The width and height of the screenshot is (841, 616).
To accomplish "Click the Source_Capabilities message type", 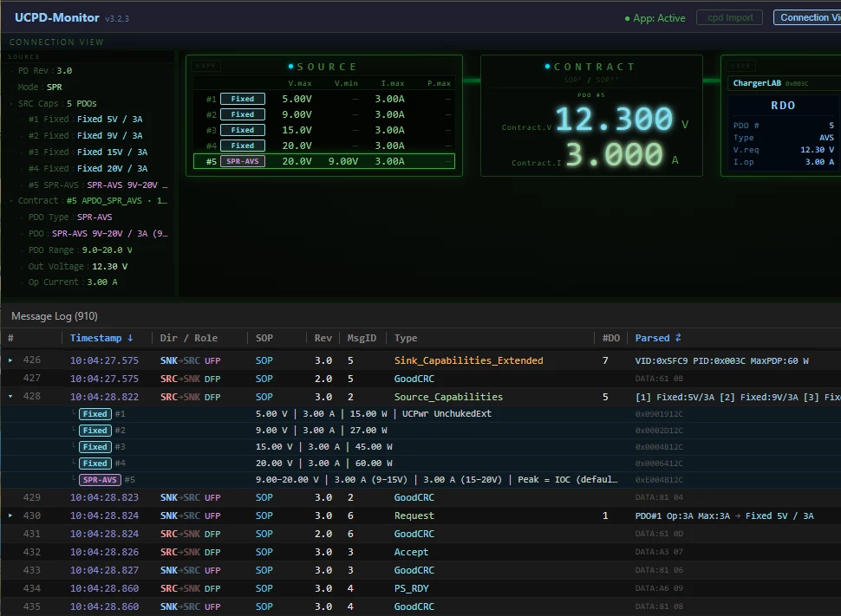I will (448, 397).
